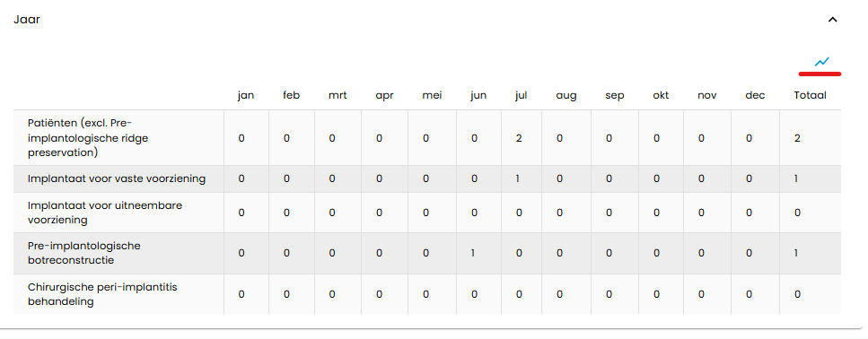
Task: Open the line chart view icon
Action: (x=822, y=61)
